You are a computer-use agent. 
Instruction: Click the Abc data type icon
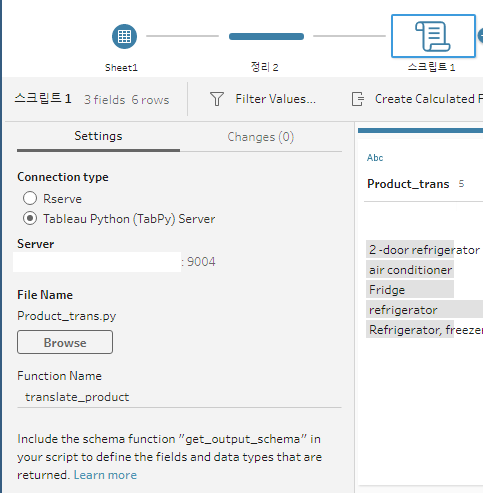375,158
